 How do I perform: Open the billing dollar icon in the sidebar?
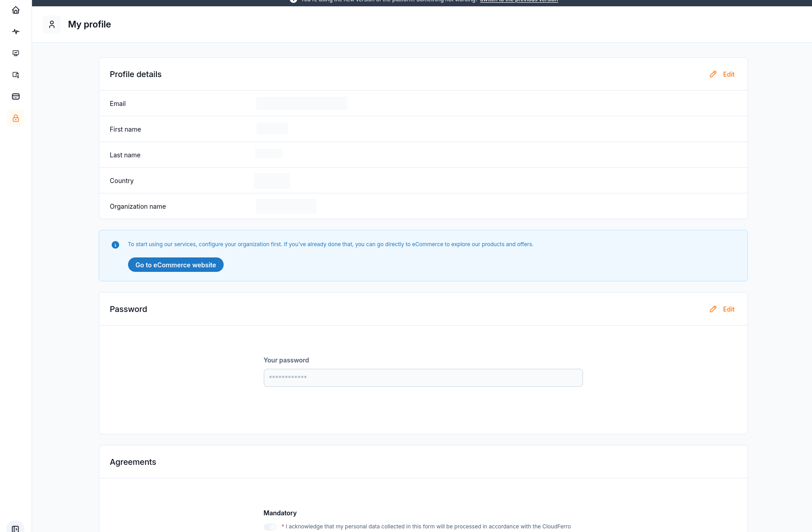point(16,75)
